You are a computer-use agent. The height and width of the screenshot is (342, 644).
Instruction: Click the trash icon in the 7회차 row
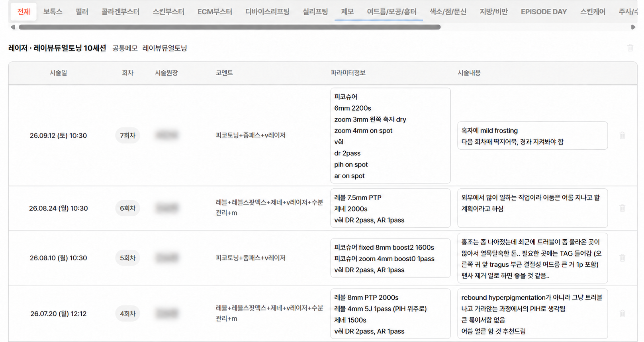pos(622,135)
